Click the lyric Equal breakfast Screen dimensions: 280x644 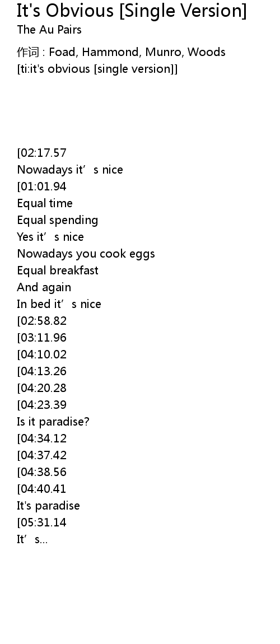pyautogui.click(x=58, y=270)
